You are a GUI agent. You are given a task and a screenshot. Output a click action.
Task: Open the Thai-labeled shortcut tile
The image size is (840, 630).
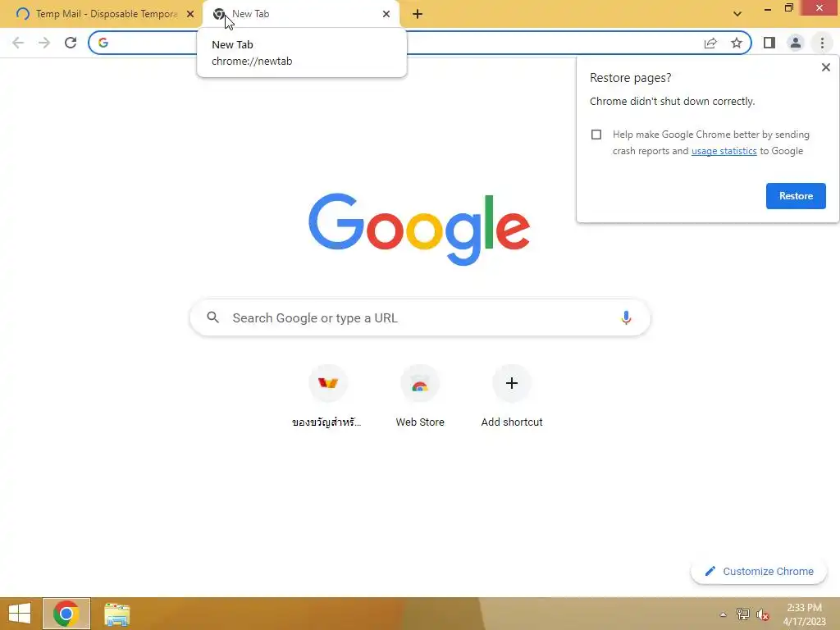(327, 396)
